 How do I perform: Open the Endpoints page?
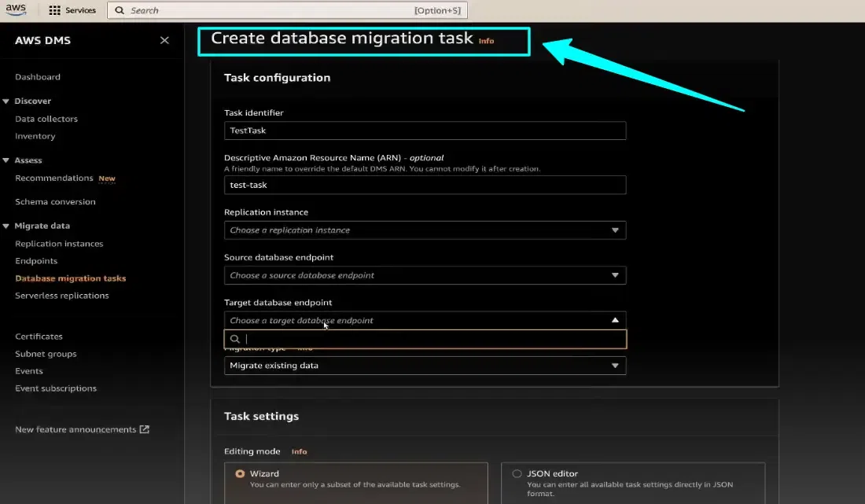click(x=36, y=261)
